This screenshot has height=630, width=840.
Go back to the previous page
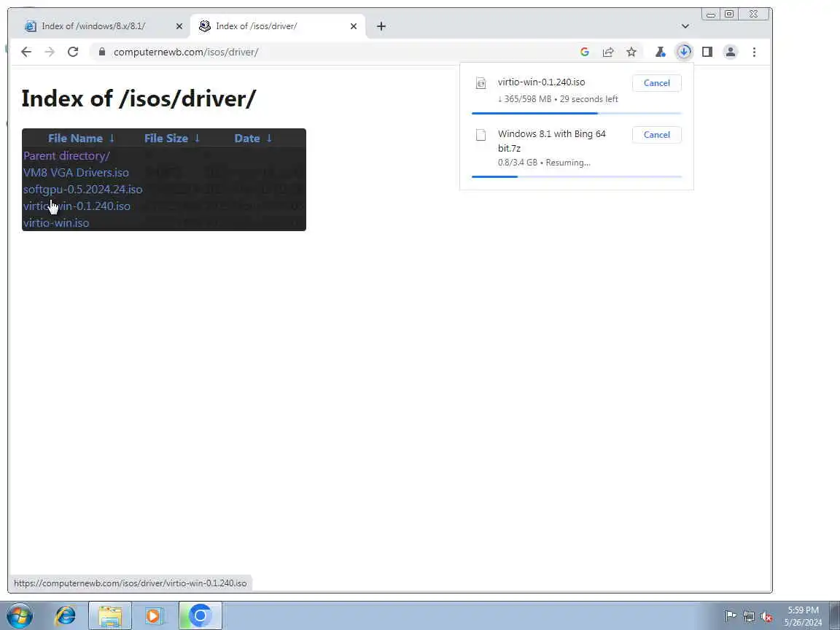pyautogui.click(x=26, y=52)
